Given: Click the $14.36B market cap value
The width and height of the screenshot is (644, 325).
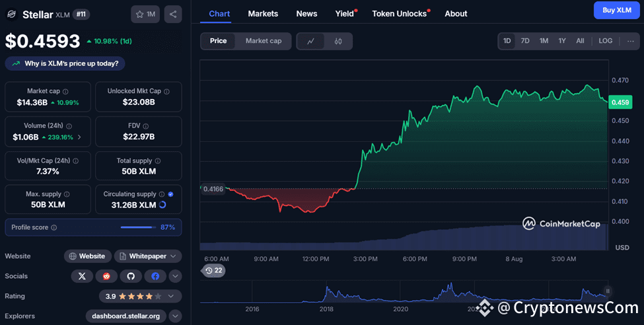Looking at the screenshot, I should tap(32, 102).
